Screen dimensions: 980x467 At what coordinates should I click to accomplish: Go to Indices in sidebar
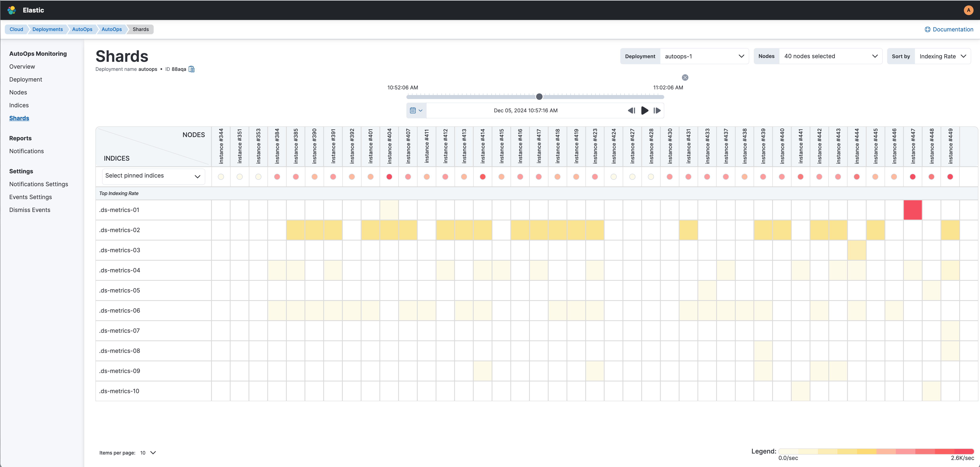pos(19,105)
